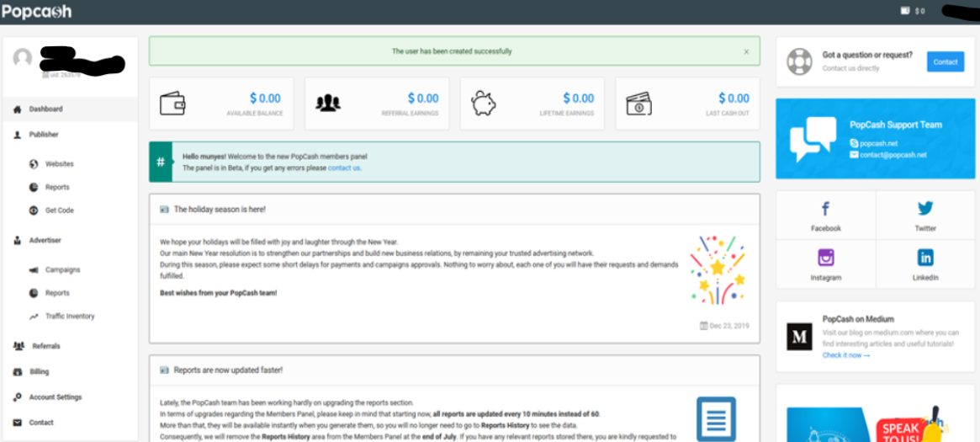This screenshot has width=980, height=442.
Task: Follow the 'contact us' link in welcome banner
Action: click(344, 168)
